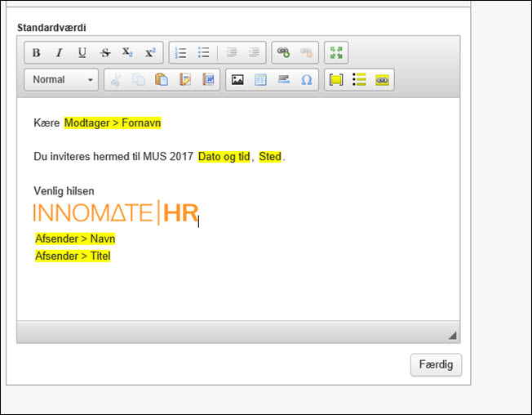Insert a bulleted list
532x415 pixels.
click(204, 53)
